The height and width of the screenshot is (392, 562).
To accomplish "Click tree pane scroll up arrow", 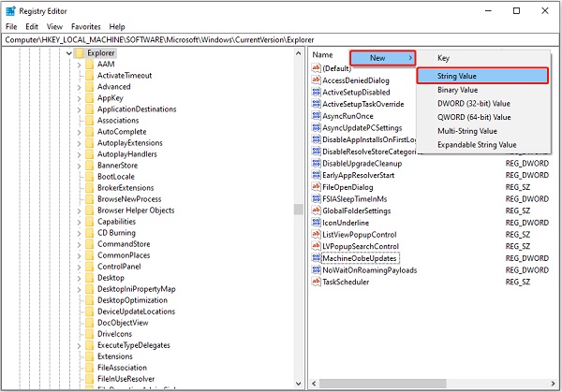I will [298, 53].
